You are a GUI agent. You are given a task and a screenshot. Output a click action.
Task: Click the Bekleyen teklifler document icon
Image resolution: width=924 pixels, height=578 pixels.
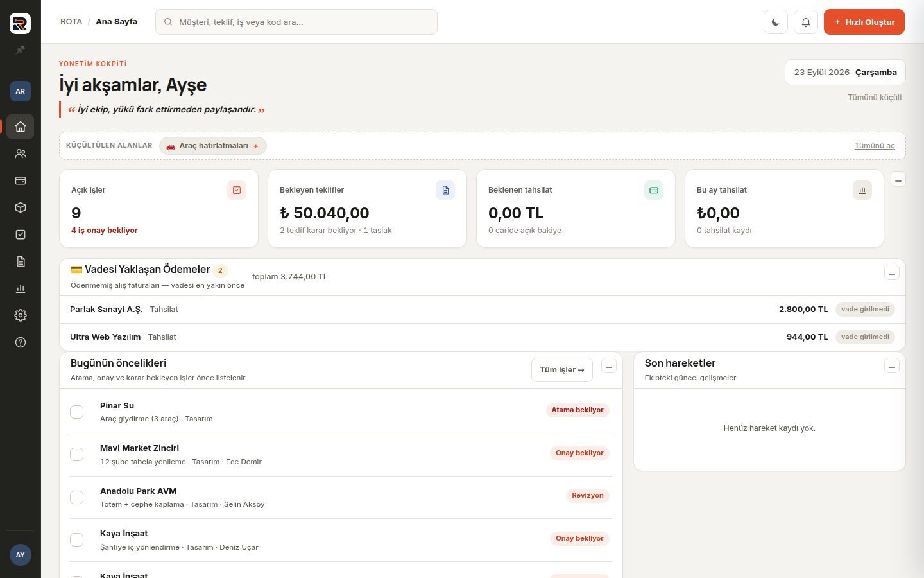point(445,190)
